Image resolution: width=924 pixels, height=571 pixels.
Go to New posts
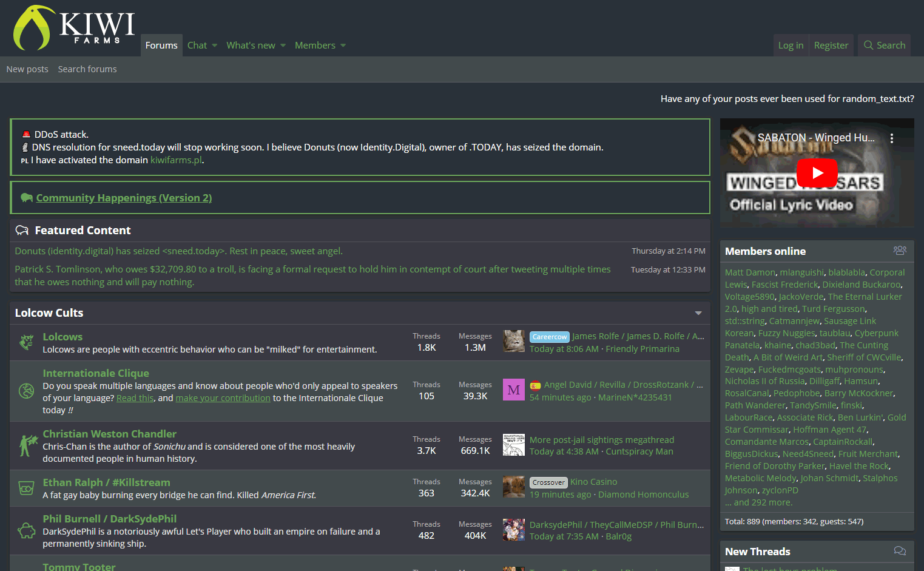click(x=27, y=69)
